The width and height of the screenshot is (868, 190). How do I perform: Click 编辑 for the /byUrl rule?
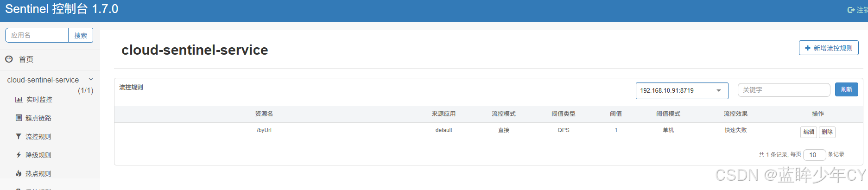(x=809, y=132)
